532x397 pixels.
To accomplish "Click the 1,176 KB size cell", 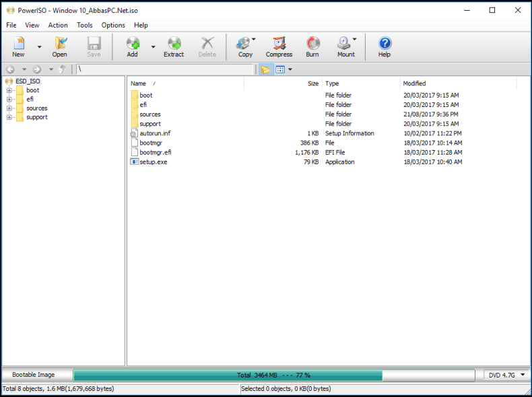I will [306, 152].
